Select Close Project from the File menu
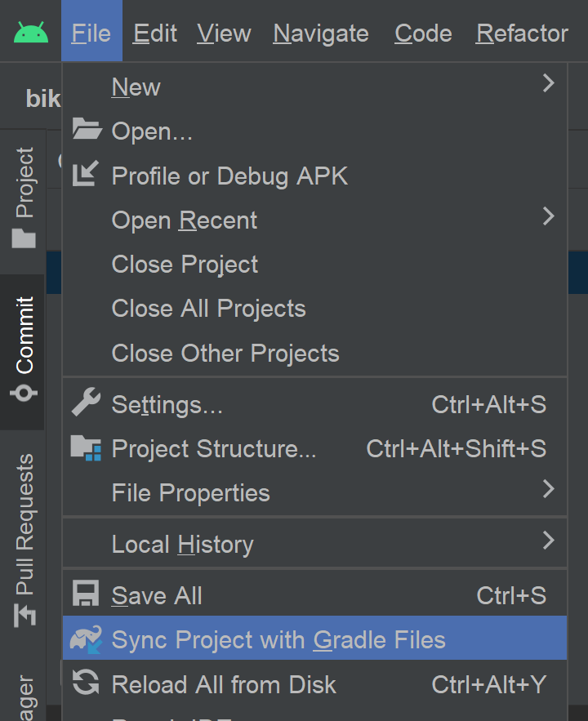The width and height of the screenshot is (588, 721). click(185, 265)
